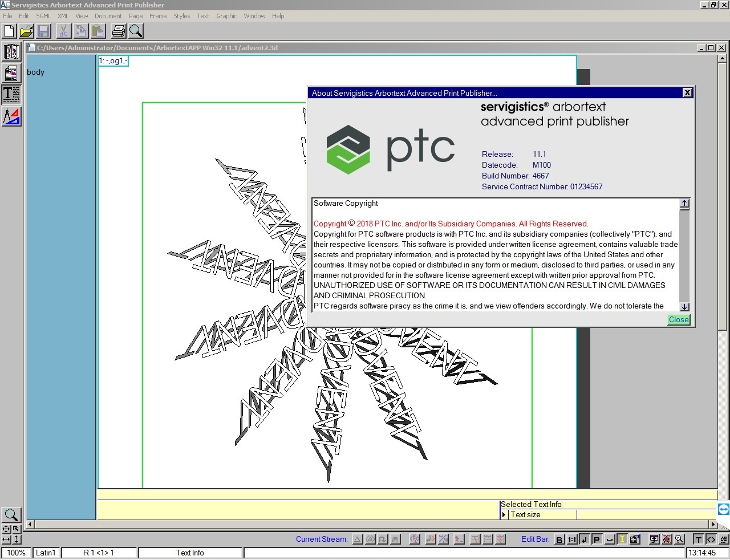This screenshot has height=560, width=730.
Task: Click the green Close button in About dialog
Action: point(679,319)
